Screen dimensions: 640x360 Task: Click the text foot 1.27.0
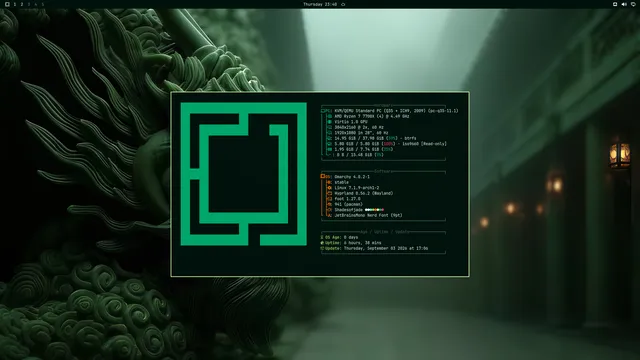pos(347,199)
